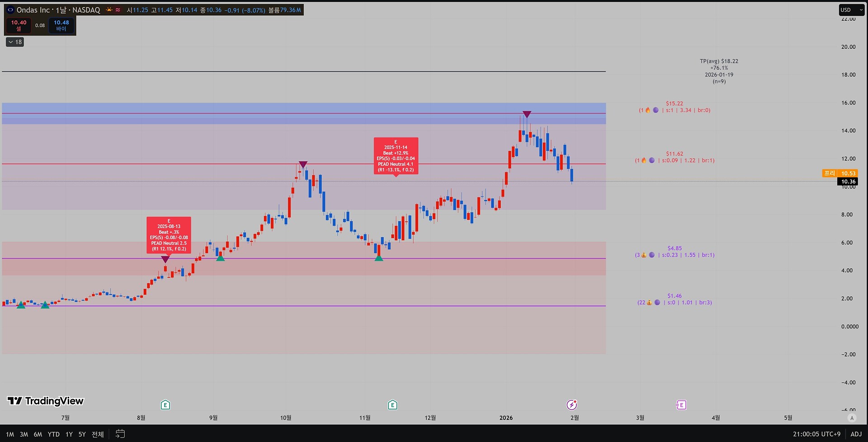
Task: Click the −0.91 (−8.07%) change value
Action: tap(245, 10)
